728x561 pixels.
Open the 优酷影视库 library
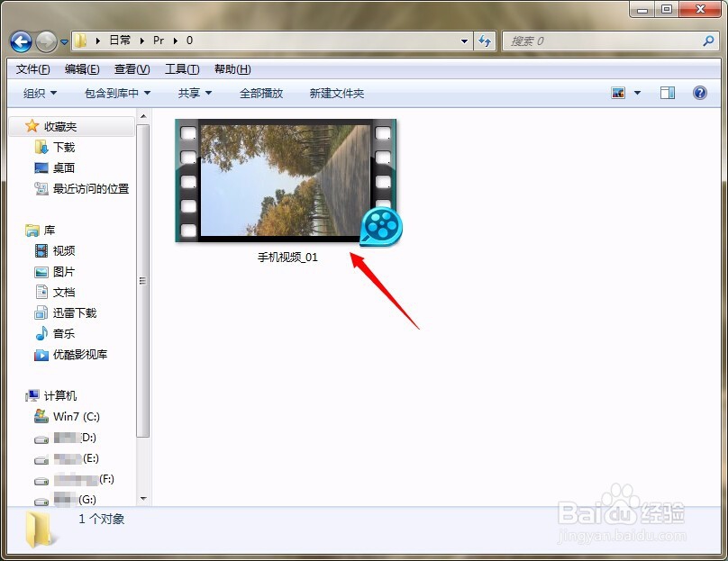click(80, 354)
